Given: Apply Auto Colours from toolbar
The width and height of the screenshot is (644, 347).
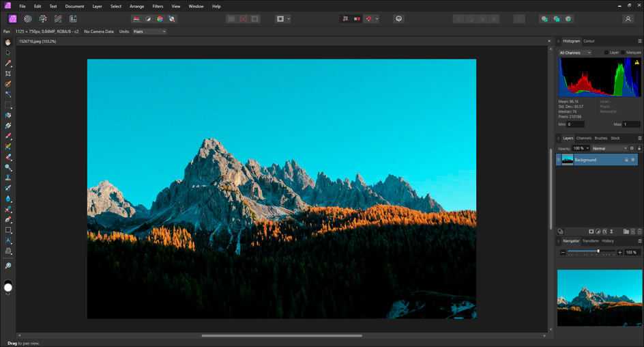Looking at the screenshot, I should pos(160,19).
